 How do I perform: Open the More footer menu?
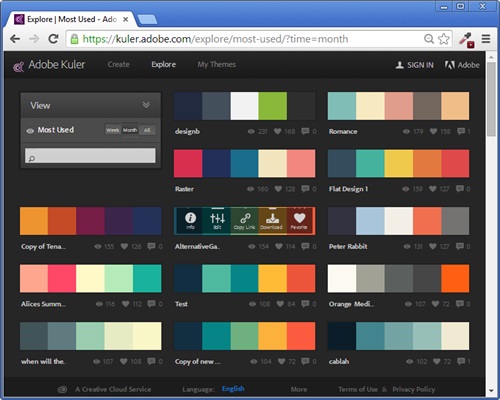[x=299, y=389]
